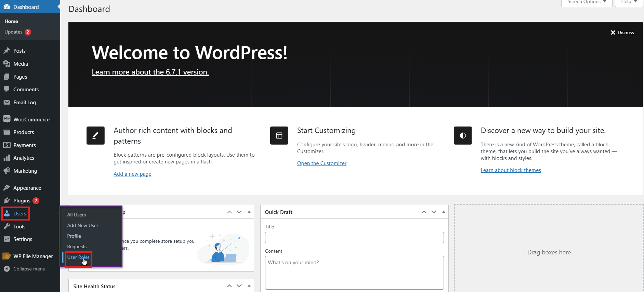
Task: Click the Quick Draft Title field
Action: (354, 237)
